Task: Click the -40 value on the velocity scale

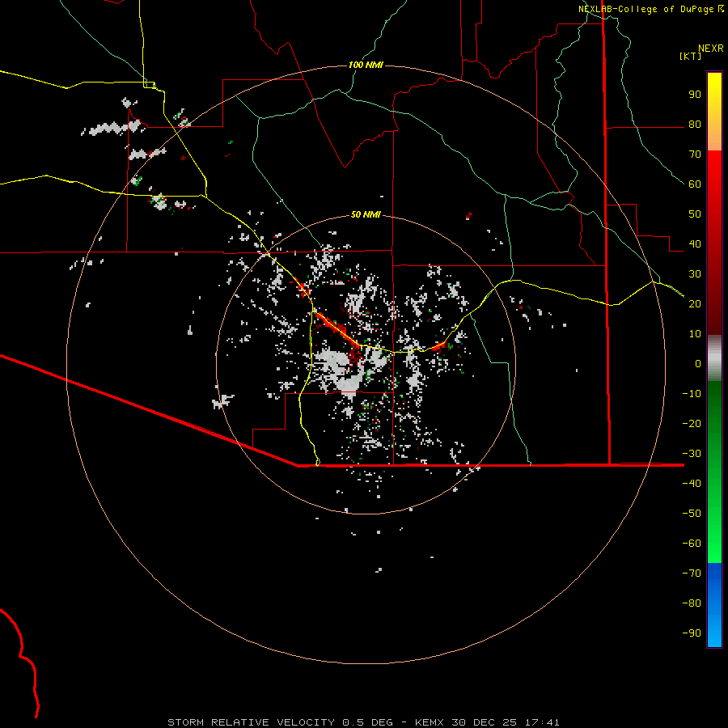Action: click(x=692, y=484)
